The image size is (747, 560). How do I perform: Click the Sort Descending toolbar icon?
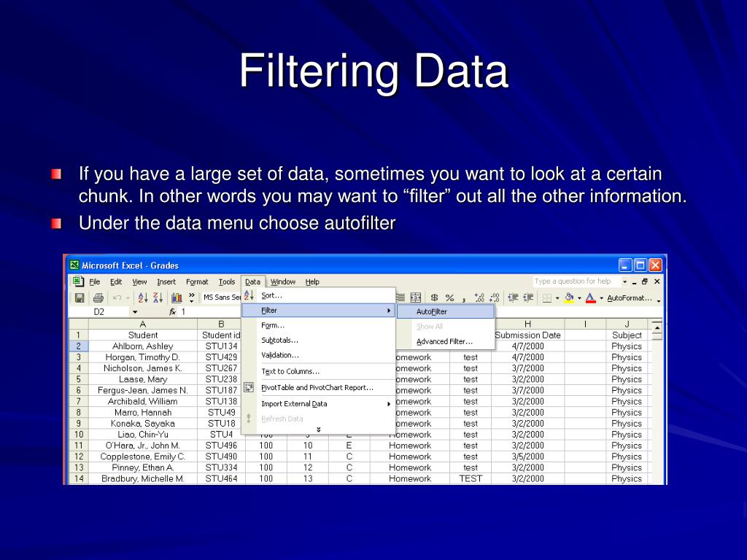[158, 298]
